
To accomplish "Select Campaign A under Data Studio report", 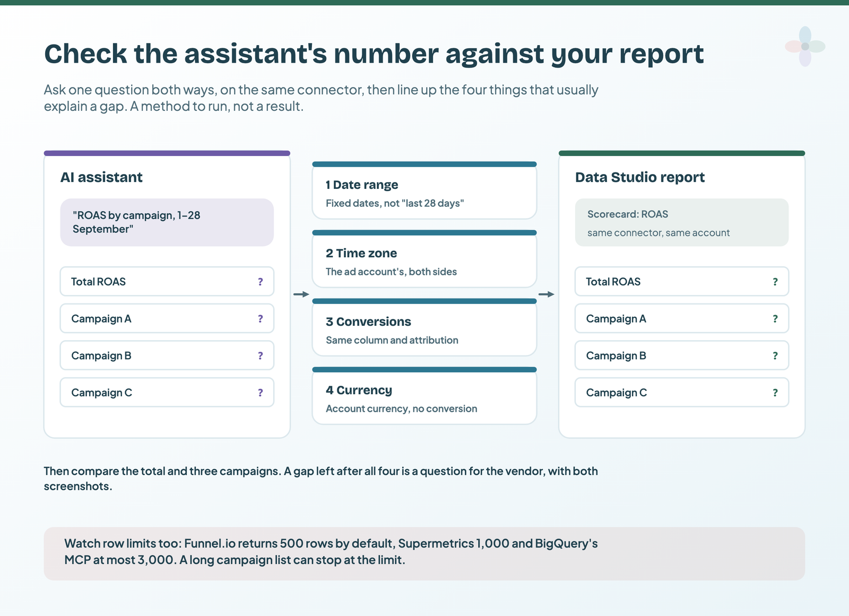I will click(682, 318).
